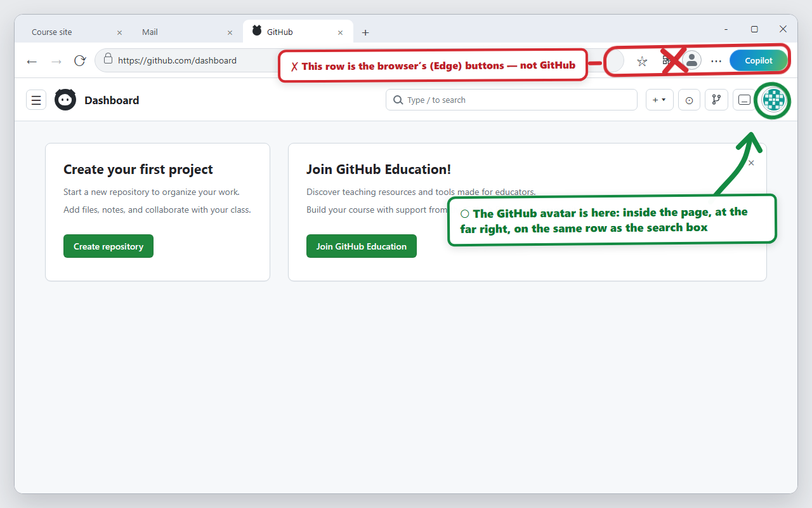Focus the Type / to search box

[511, 100]
